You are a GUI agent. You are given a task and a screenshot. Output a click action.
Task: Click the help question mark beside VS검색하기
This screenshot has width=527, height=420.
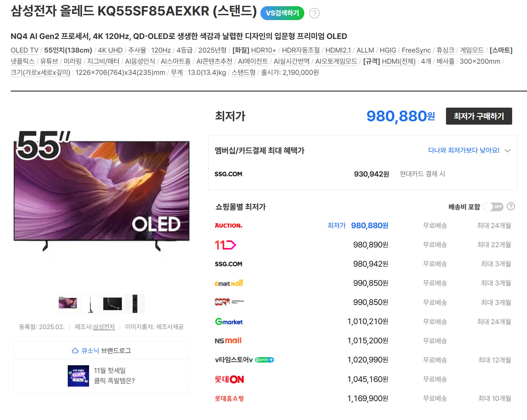[314, 13]
